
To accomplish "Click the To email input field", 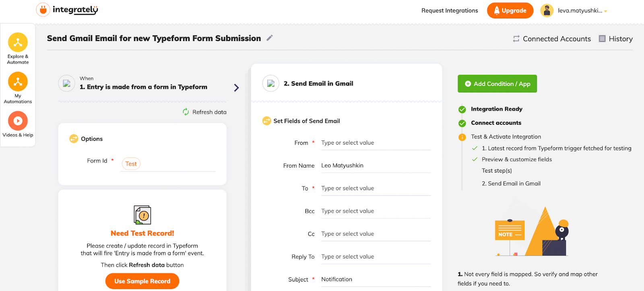I will pyautogui.click(x=376, y=188).
